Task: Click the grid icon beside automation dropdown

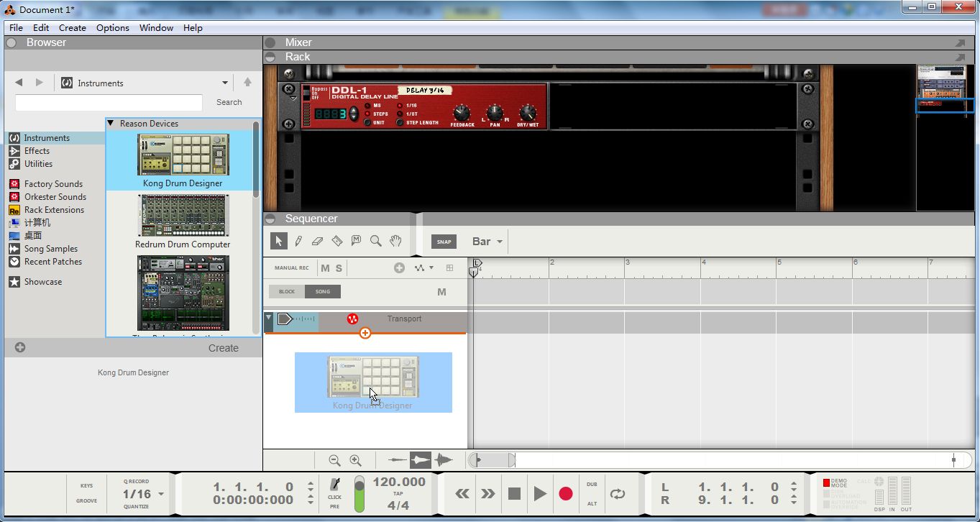Action: [x=449, y=267]
